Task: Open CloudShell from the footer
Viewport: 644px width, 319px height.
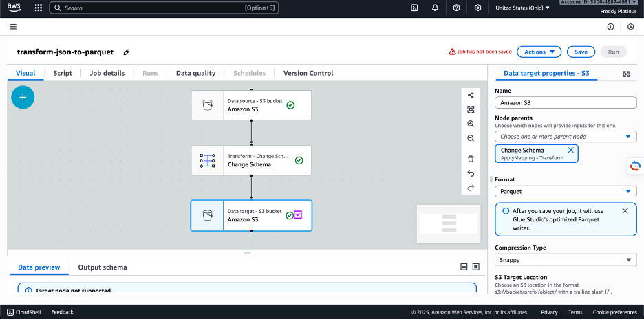Action: point(24,312)
